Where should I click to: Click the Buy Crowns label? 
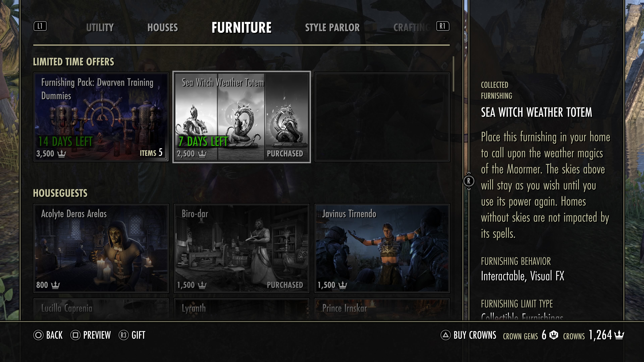tap(475, 335)
